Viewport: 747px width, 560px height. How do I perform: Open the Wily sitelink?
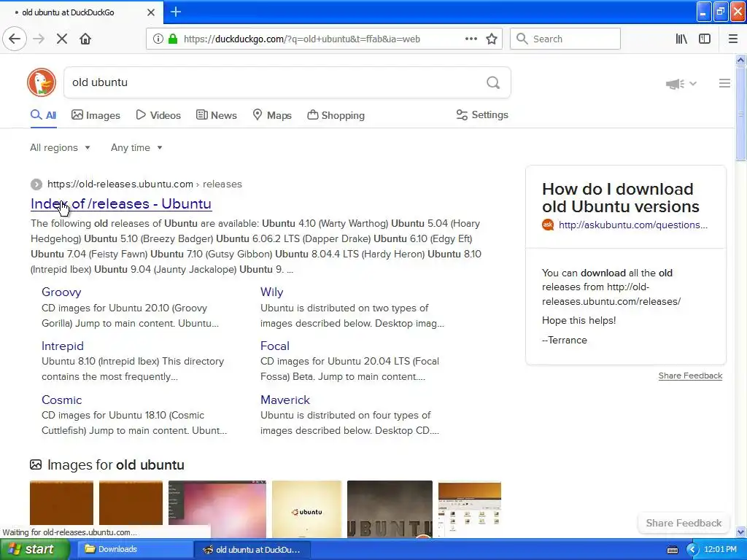tap(271, 292)
